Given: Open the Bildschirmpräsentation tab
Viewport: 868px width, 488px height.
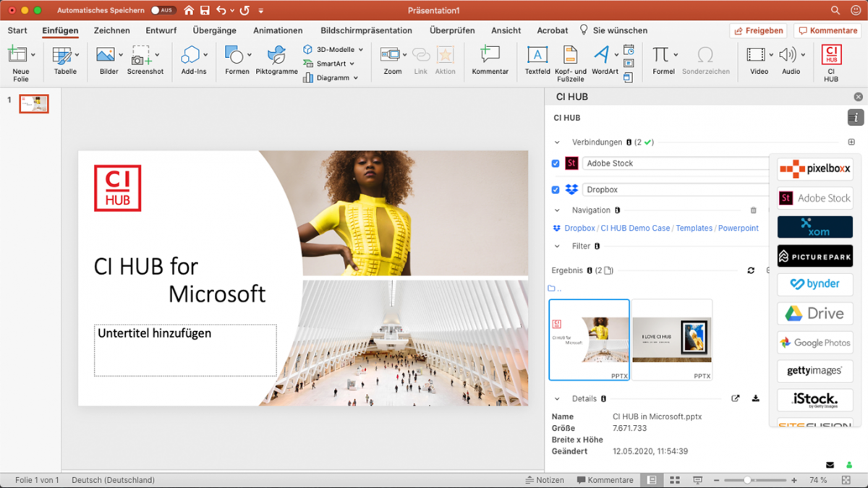Looking at the screenshot, I should tap(365, 30).
